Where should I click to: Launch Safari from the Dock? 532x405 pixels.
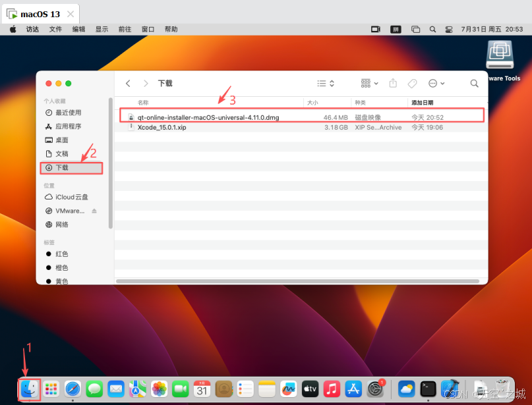[x=73, y=389]
